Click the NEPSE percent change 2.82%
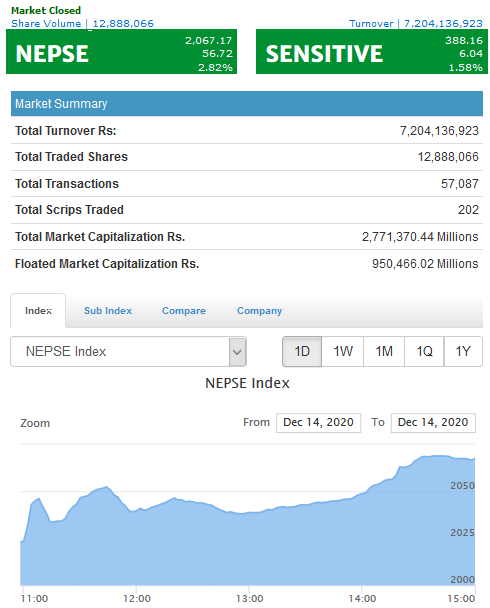Viewport: 490px width, 608px height. [x=215, y=67]
